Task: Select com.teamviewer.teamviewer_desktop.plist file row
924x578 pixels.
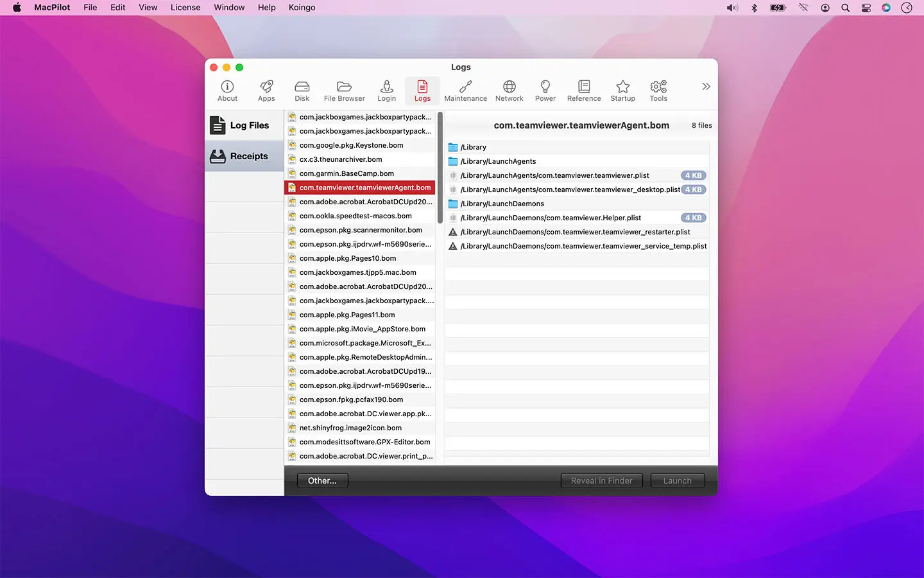Action: tap(577, 189)
